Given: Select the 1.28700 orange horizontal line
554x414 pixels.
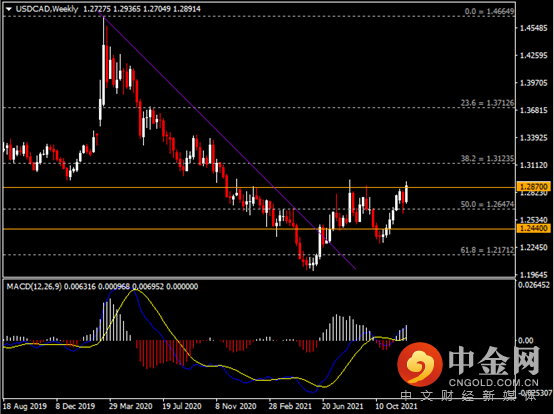Looking at the screenshot, I should point(259,188).
